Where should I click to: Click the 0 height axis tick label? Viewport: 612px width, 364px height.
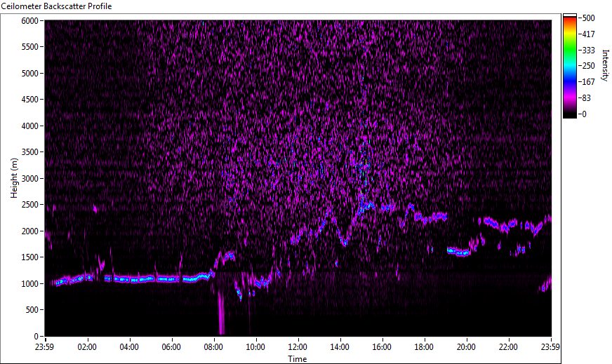[36, 337]
